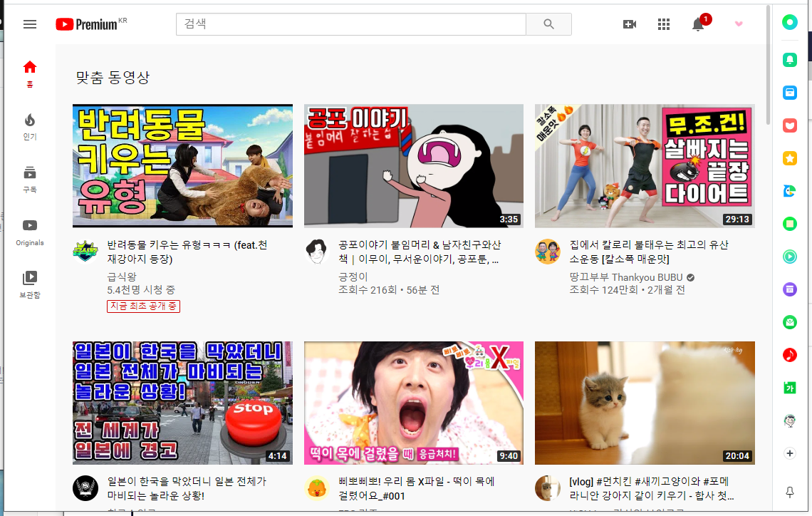
Task: Go to the 홈 home sidebar item
Action: coord(30,74)
